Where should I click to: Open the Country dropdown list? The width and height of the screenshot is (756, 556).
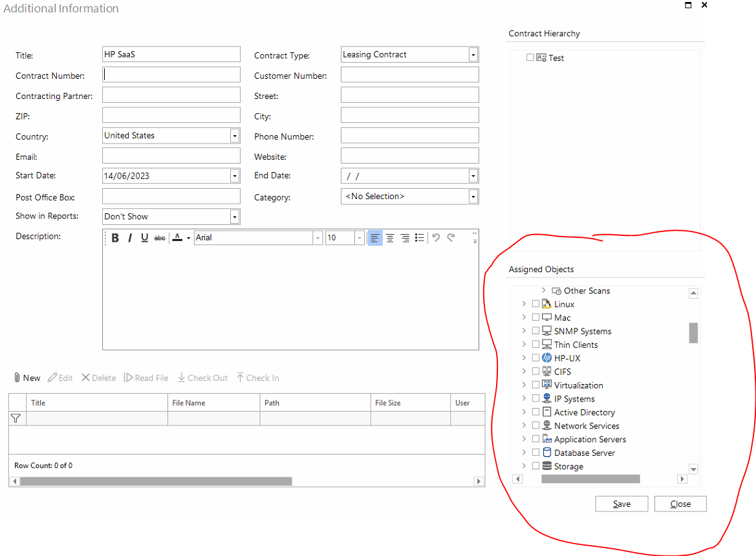click(234, 136)
